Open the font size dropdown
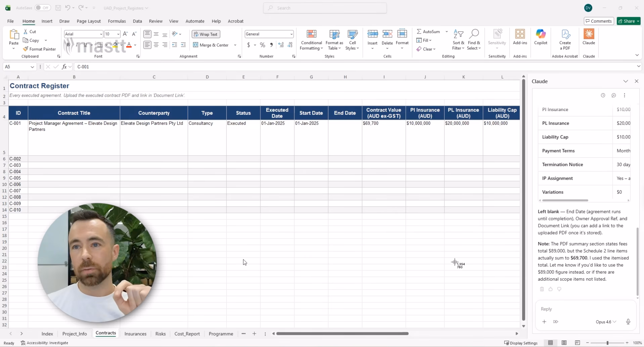Image resolution: width=644 pixels, height=347 pixels. (x=118, y=34)
